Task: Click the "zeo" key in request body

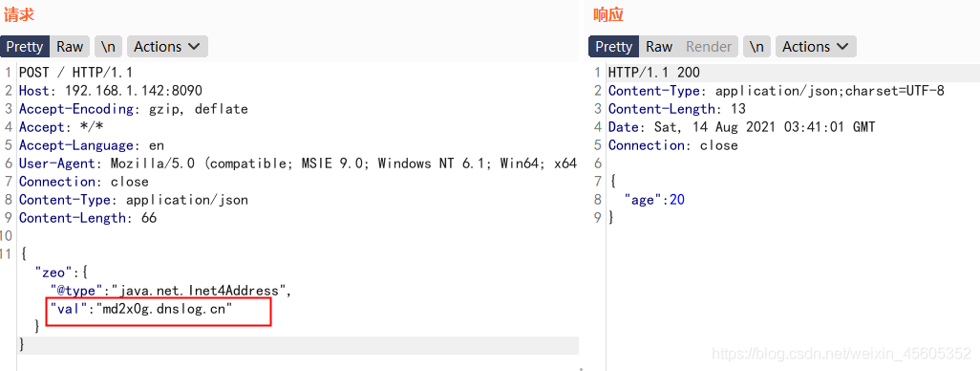Action: tap(53, 273)
